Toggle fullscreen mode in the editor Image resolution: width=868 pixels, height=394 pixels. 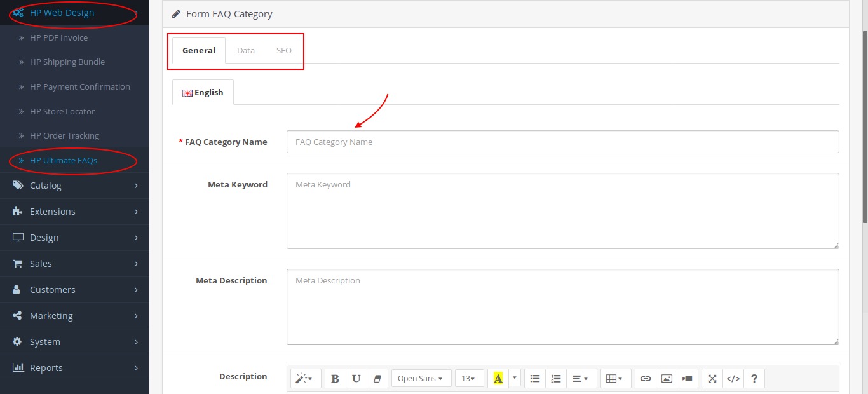(x=712, y=379)
